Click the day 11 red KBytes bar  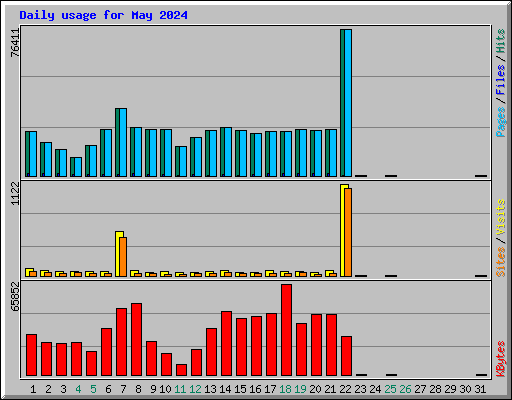[x=181, y=370]
